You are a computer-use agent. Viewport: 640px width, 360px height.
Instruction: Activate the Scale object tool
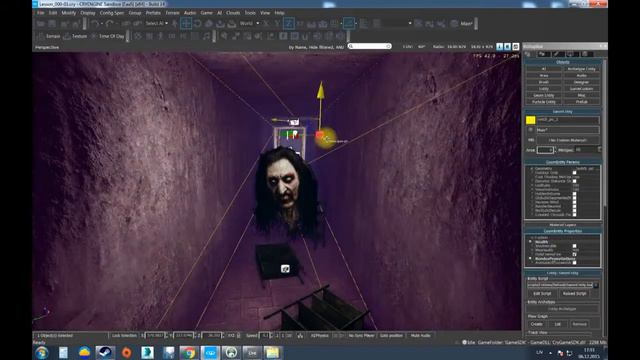tap(209, 23)
